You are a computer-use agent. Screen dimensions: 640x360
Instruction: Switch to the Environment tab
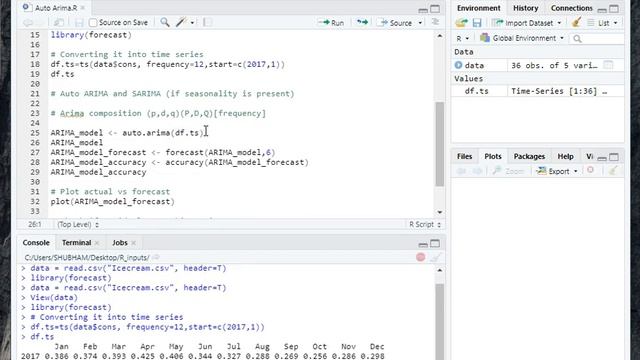point(478,8)
